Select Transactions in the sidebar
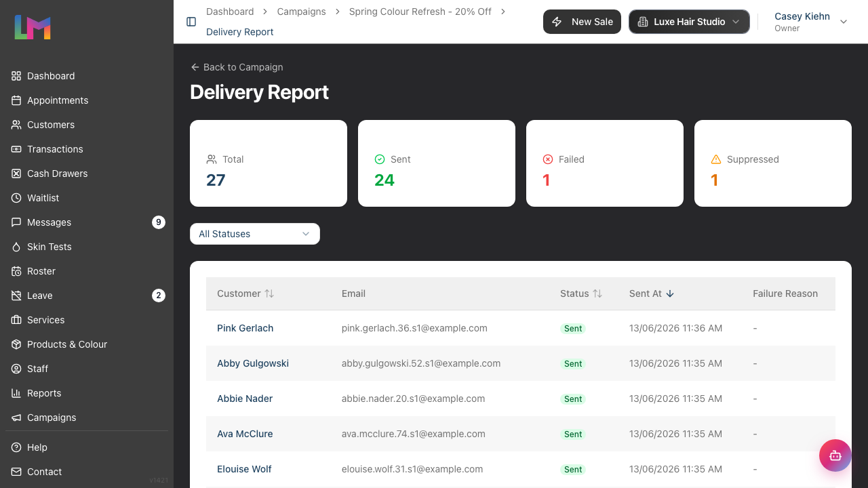This screenshot has height=488, width=868. 87,149
